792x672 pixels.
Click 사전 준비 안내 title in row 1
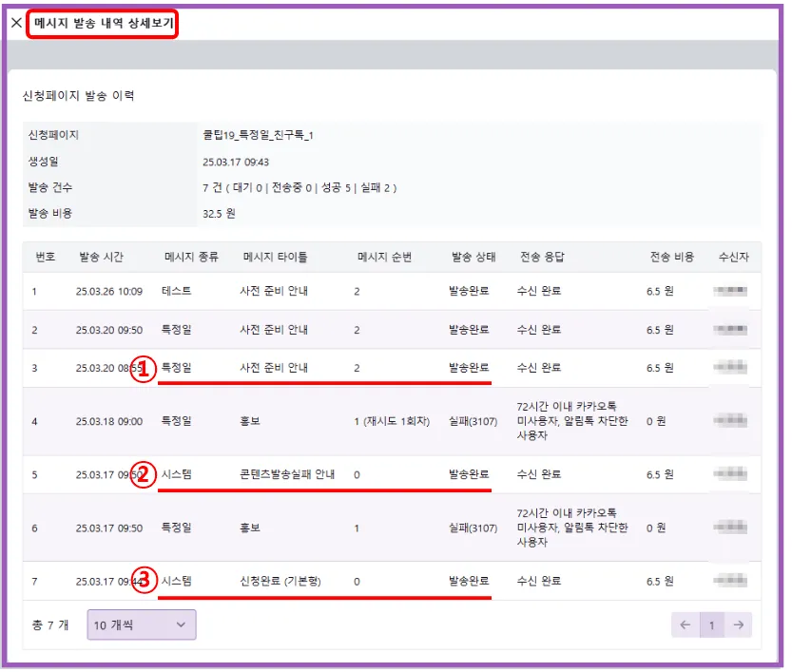pyautogui.click(x=274, y=291)
